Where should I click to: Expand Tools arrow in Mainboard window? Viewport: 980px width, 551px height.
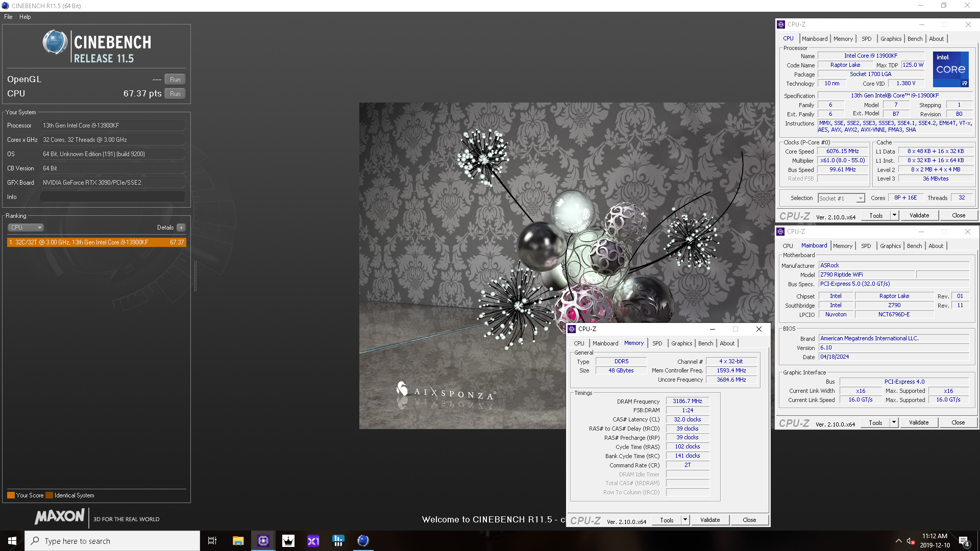pyautogui.click(x=894, y=422)
